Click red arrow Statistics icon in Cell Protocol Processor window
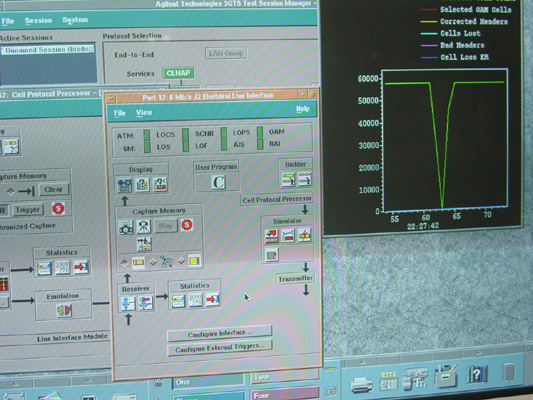 point(81,267)
